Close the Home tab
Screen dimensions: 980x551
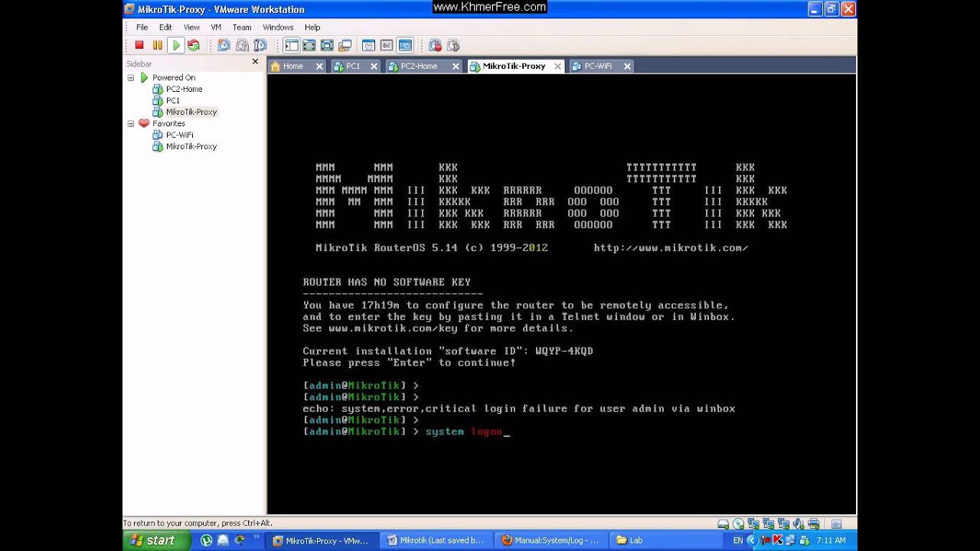319,67
